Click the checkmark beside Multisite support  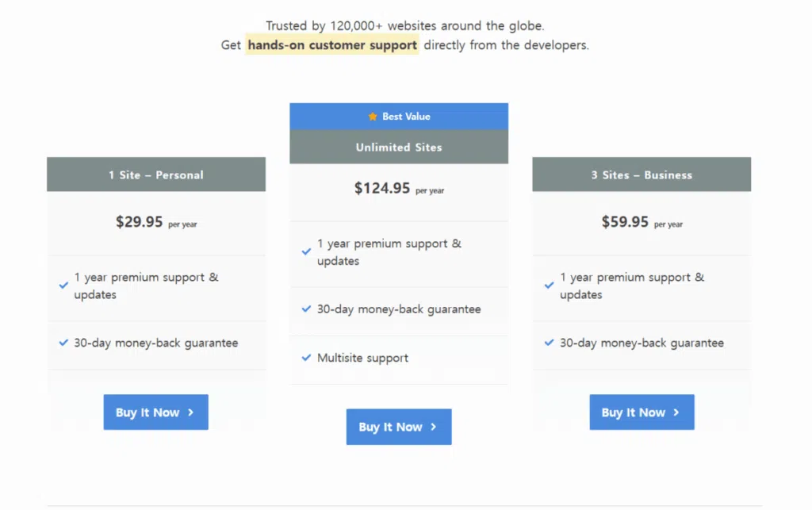tap(306, 358)
